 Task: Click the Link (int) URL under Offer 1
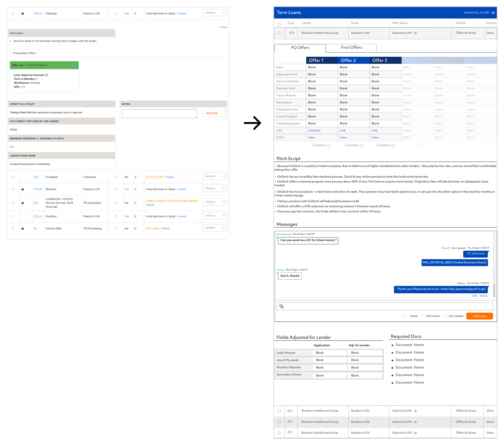point(314,130)
